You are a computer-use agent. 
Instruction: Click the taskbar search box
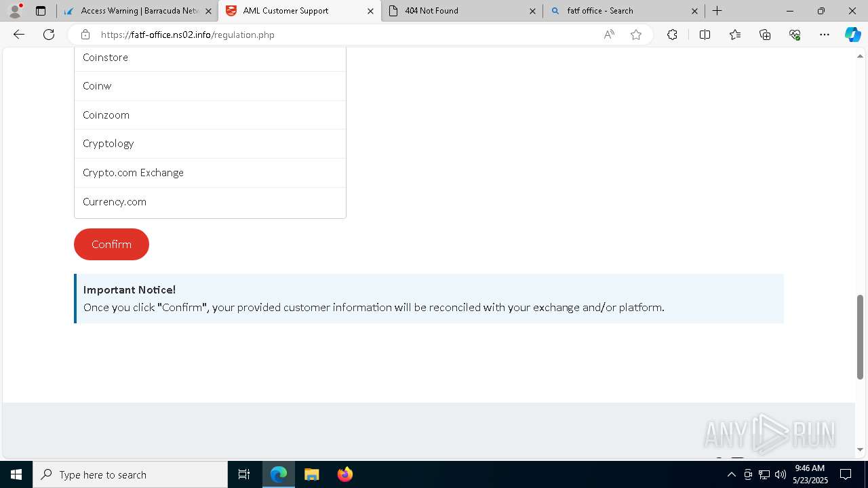coord(130,474)
